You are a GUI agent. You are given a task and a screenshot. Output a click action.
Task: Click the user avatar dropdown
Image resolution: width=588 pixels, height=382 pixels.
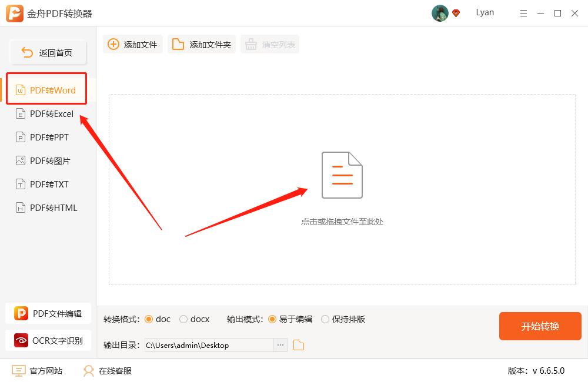pos(439,13)
